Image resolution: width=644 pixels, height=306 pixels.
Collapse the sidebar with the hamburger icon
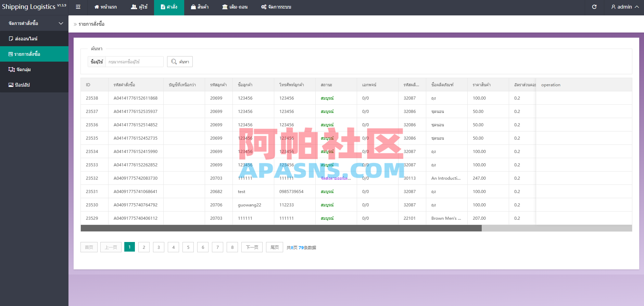tap(78, 7)
